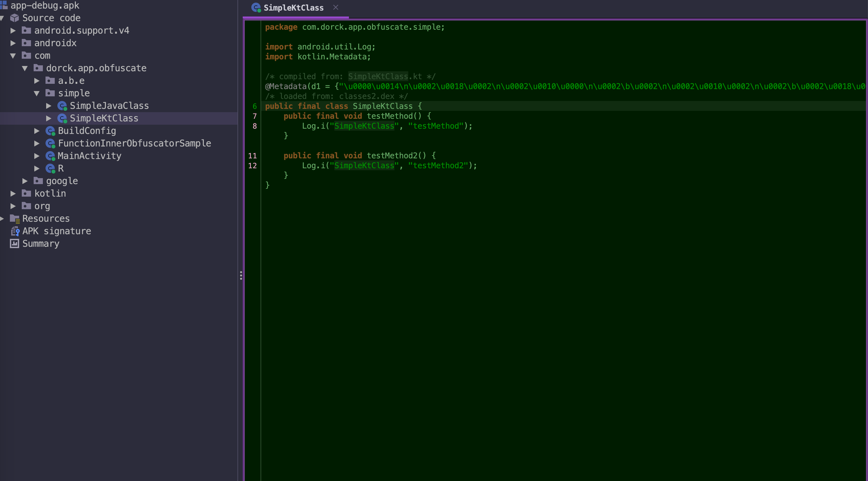Collapse the simple package node
This screenshot has height=481, width=868.
point(37,93)
